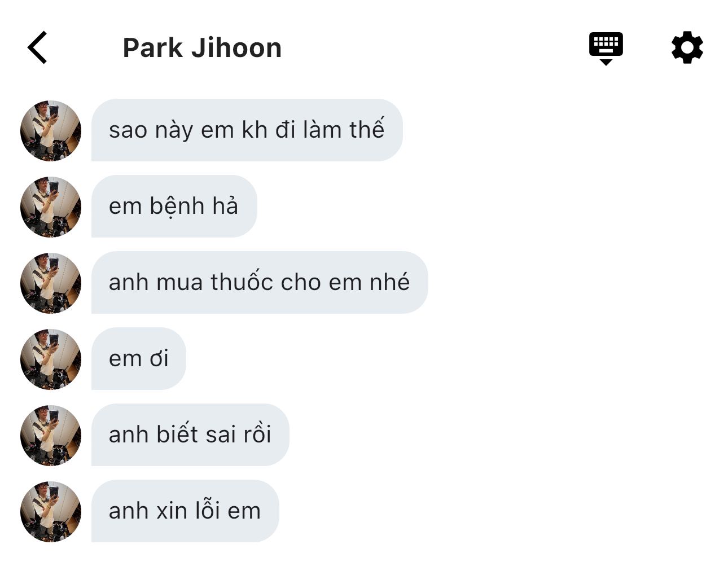Open settings gear icon
The height and width of the screenshot is (588, 728).
pyautogui.click(x=687, y=47)
